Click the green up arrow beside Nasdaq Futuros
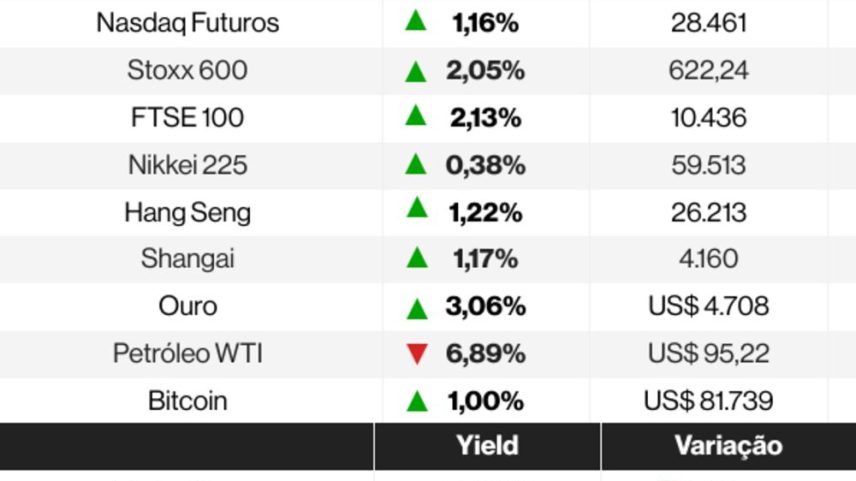This screenshot has width=856, height=481. pos(415,20)
